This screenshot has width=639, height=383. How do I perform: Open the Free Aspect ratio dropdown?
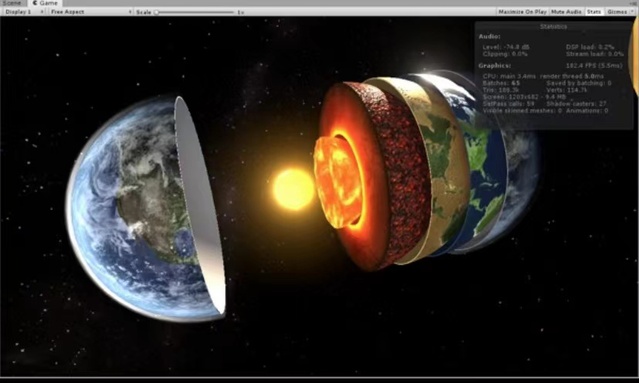coord(90,12)
